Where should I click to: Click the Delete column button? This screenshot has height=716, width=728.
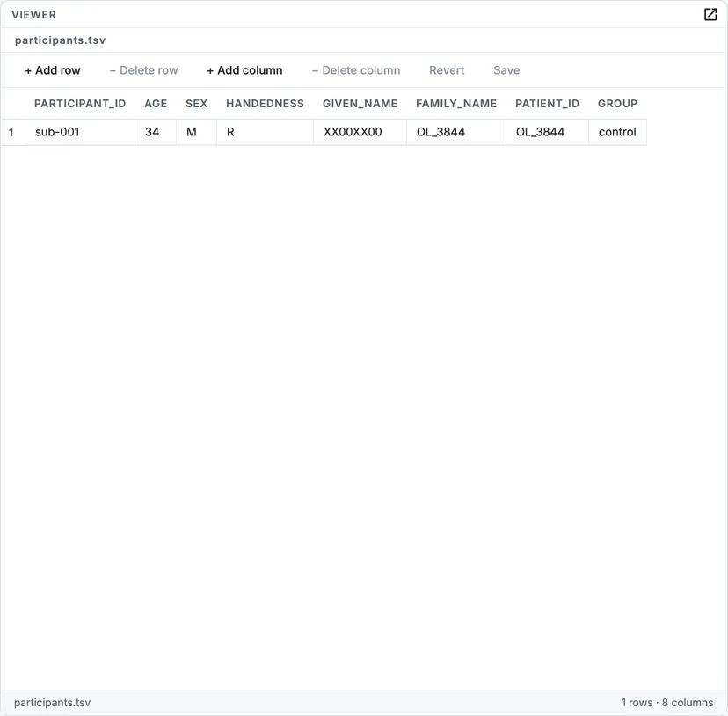point(356,70)
